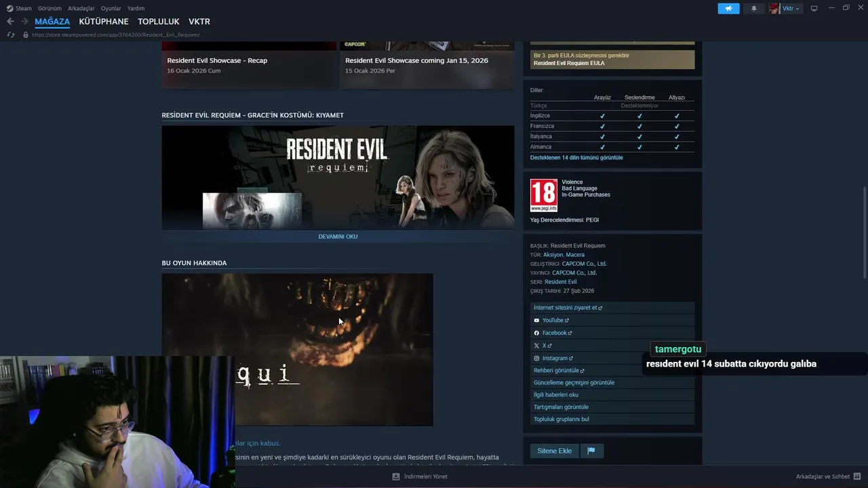The height and width of the screenshot is (488, 868).
Task: Open the Arkadaşlar menu
Action: 81,8
